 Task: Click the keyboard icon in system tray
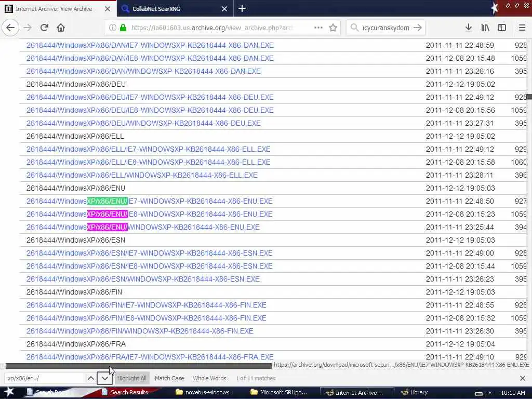[x=478, y=393]
